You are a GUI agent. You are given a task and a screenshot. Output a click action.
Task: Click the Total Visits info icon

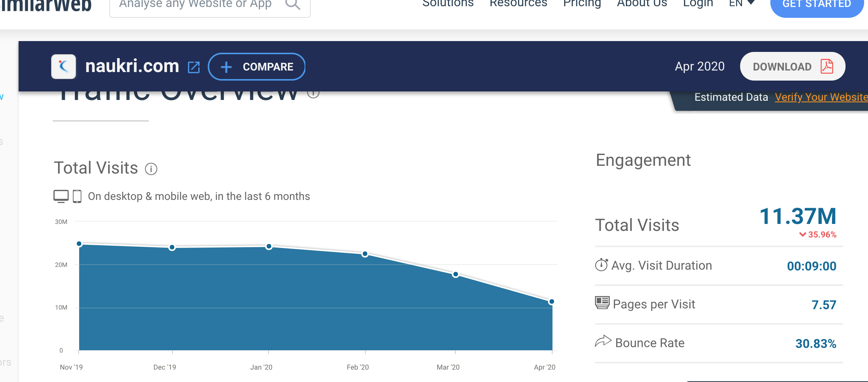click(x=151, y=169)
